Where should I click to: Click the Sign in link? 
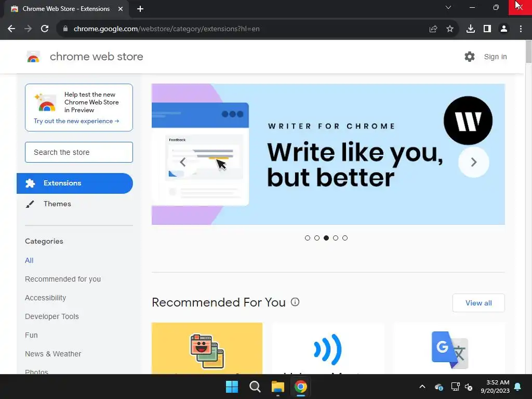pyautogui.click(x=495, y=57)
